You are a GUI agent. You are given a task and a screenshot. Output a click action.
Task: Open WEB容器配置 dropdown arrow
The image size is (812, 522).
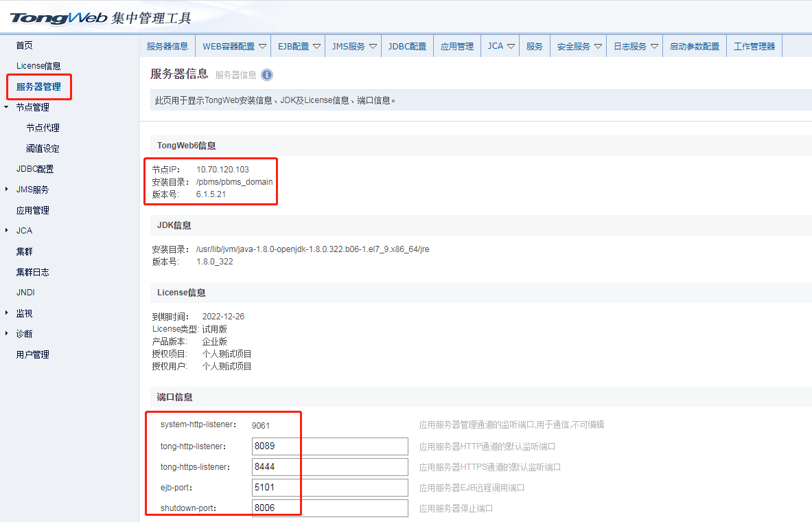(263, 47)
